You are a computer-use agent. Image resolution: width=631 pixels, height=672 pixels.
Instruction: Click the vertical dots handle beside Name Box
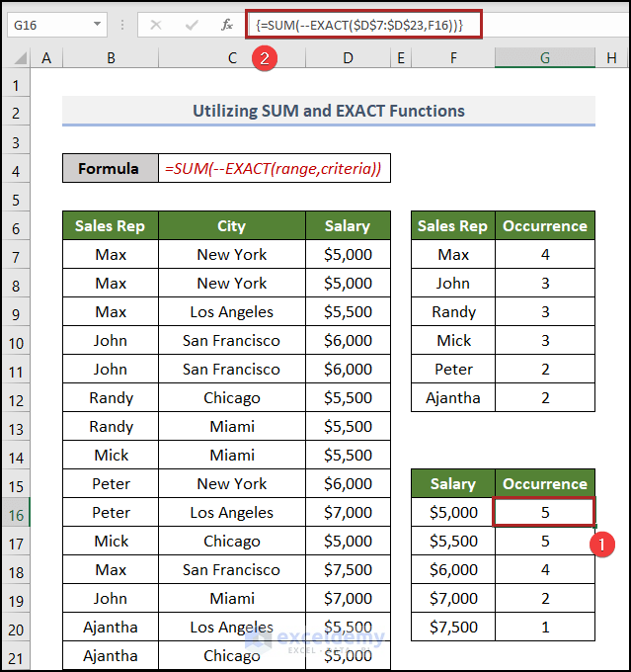coord(122,25)
